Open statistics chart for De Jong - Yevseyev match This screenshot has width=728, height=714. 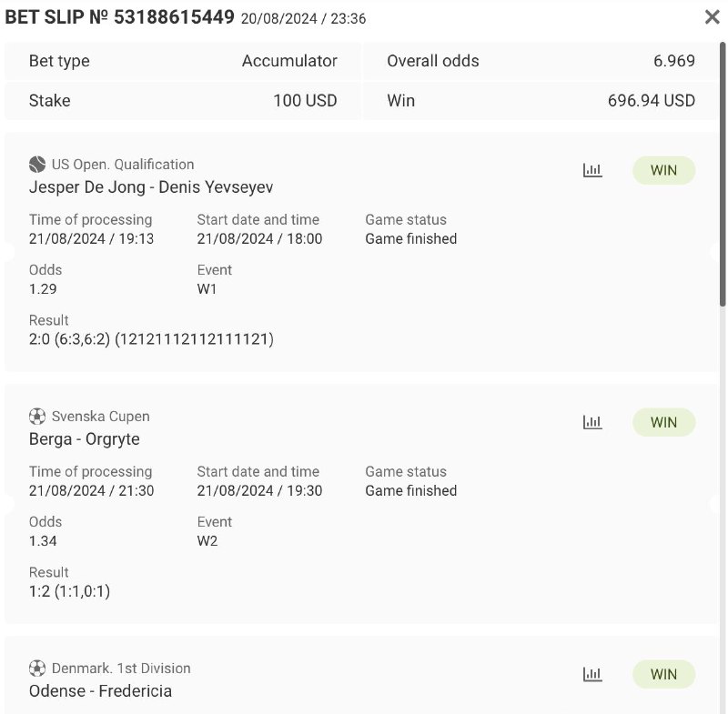(592, 170)
